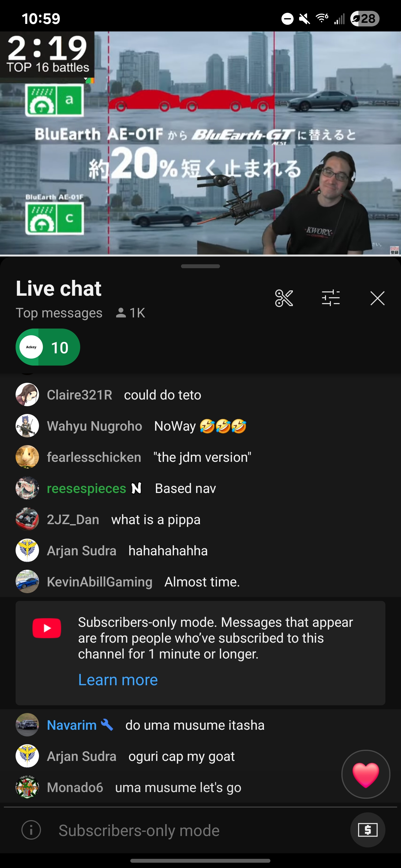The image size is (401, 868).
Task: Tap the live video player
Action: pyautogui.click(x=200, y=143)
